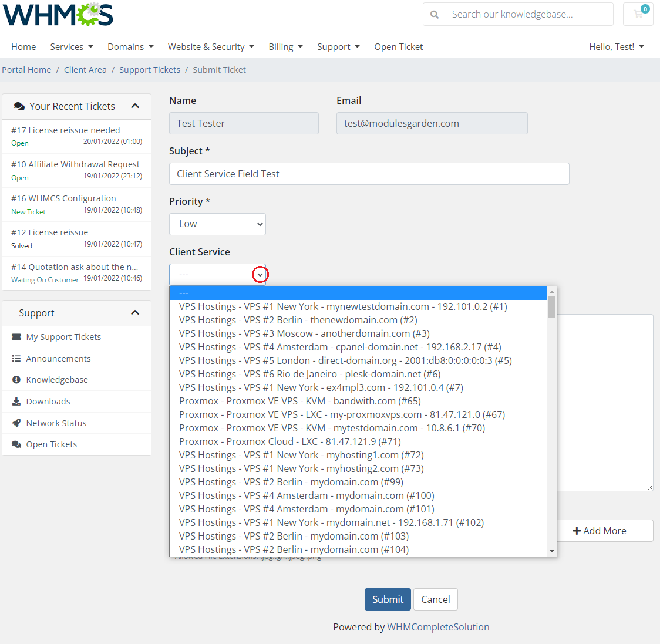Click the Add More attachments button
This screenshot has width=660, height=644.
(605, 531)
